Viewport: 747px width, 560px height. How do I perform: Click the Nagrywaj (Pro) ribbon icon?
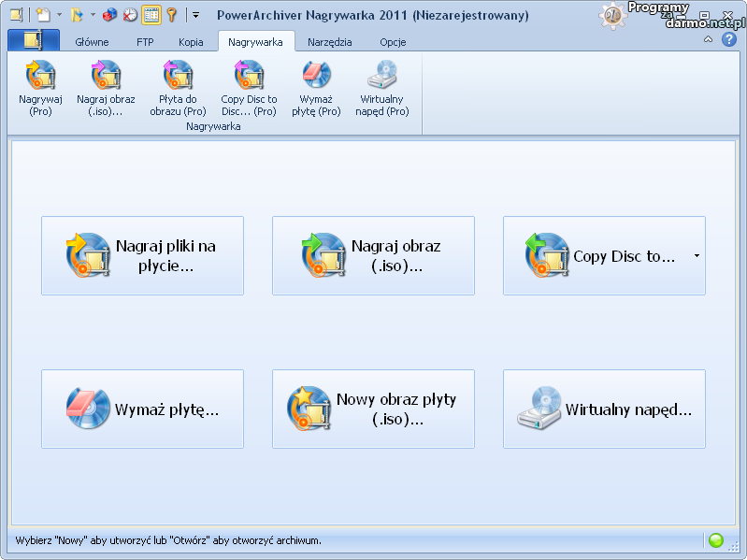pyautogui.click(x=40, y=75)
